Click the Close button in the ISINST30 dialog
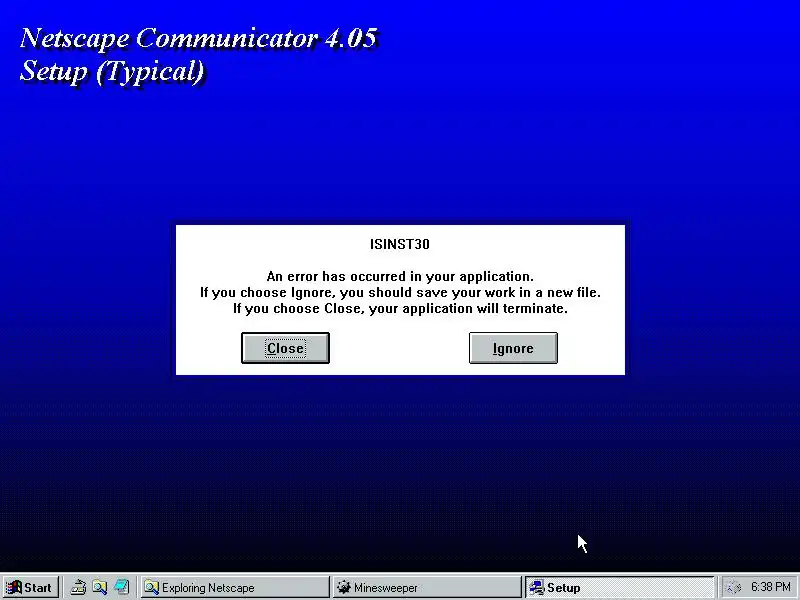 tap(285, 348)
